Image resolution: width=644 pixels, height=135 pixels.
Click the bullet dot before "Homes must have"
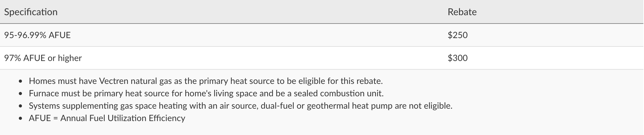pyautogui.click(x=20, y=81)
